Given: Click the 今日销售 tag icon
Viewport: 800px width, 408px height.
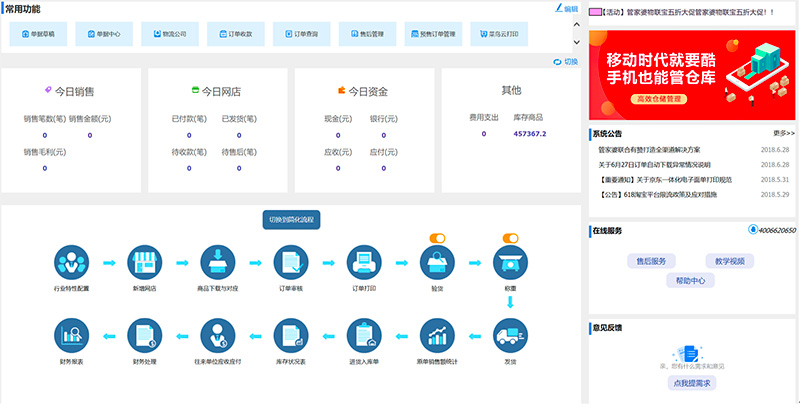Looking at the screenshot, I should (x=48, y=90).
